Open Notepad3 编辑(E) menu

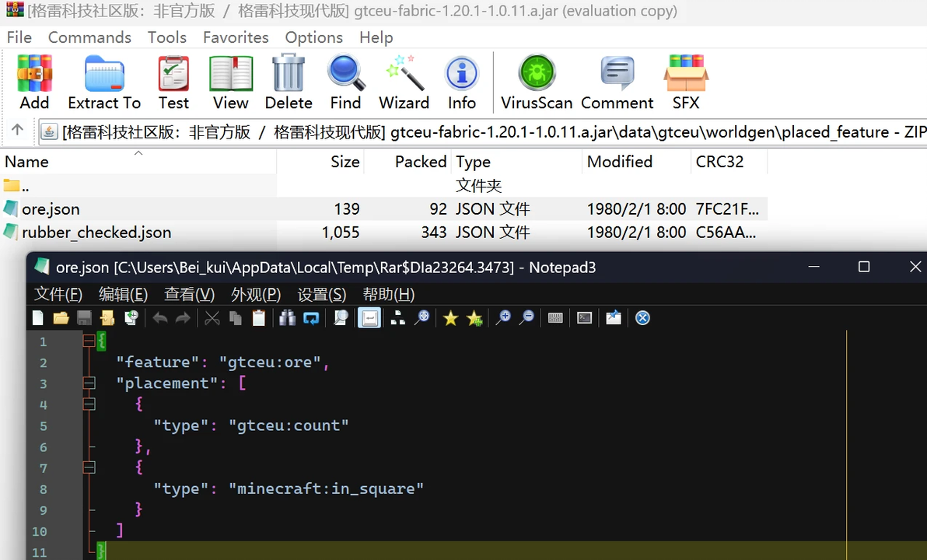pyautogui.click(x=123, y=294)
